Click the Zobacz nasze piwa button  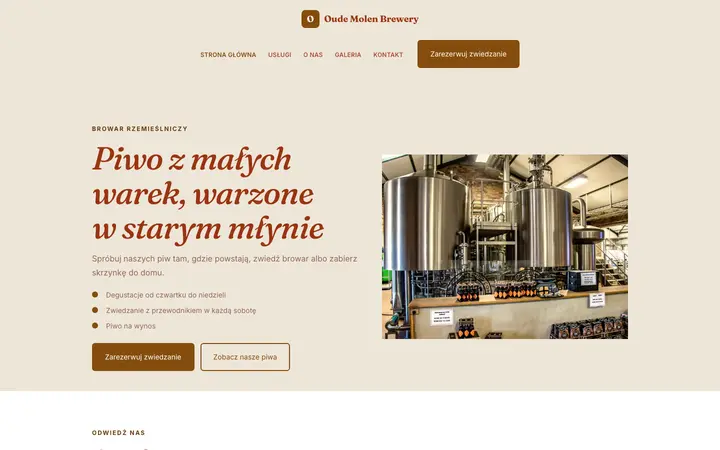tap(245, 357)
